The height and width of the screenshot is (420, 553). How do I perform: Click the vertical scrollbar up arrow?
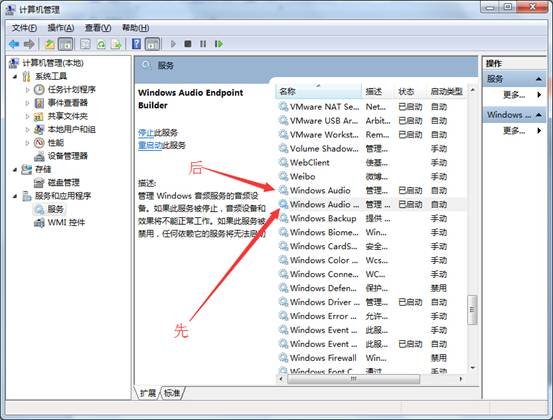473,90
